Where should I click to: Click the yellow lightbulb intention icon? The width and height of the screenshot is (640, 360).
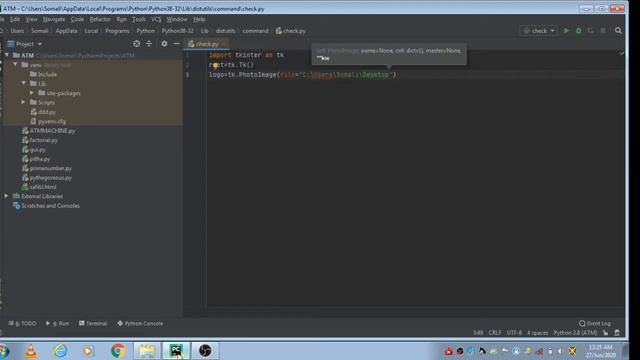point(215,65)
